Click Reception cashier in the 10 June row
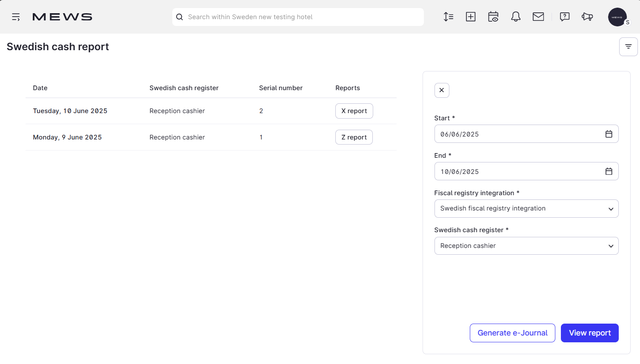Image resolution: width=640 pixels, height=364 pixels. tap(177, 111)
